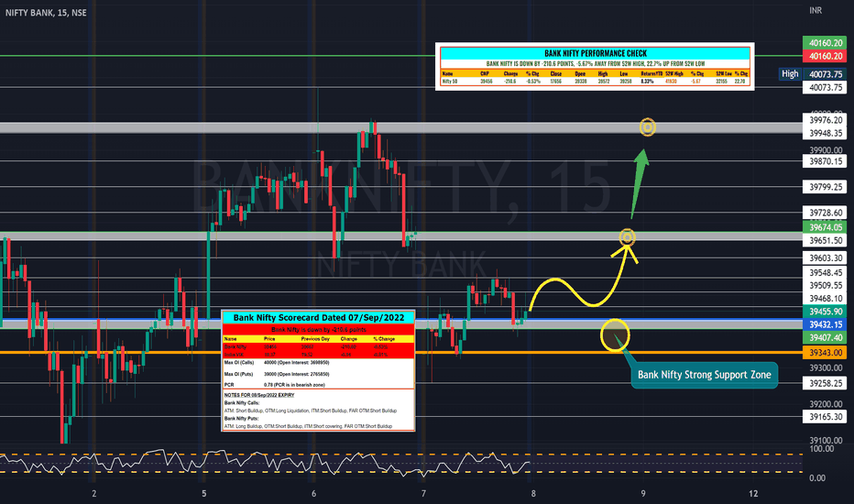854x504 pixels.
Task: Select the 39165.30 price label
Action: (x=825, y=417)
